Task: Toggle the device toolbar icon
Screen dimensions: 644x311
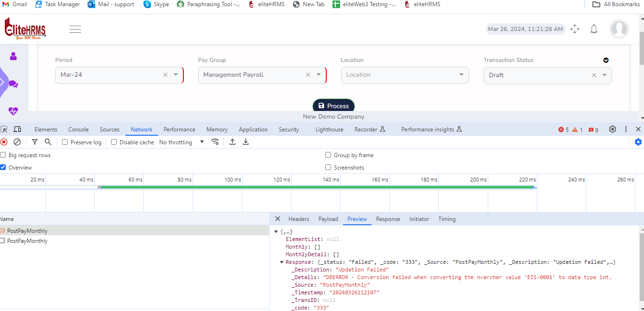Action: (17, 129)
